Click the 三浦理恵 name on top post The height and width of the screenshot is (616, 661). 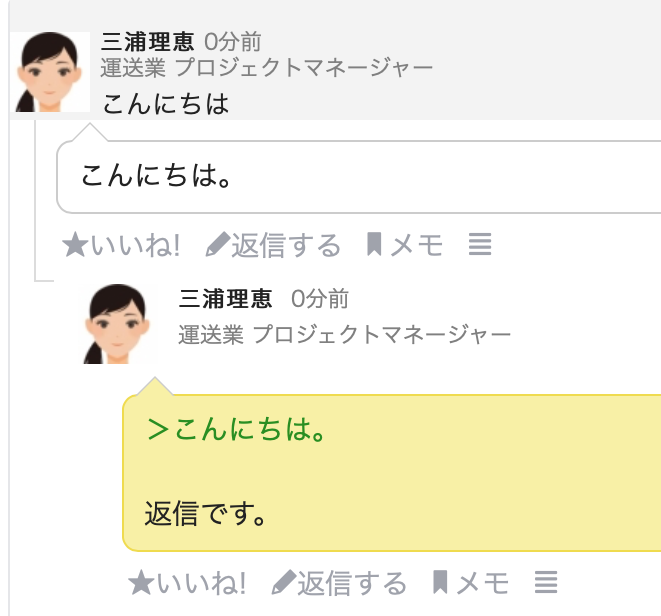pos(148,42)
